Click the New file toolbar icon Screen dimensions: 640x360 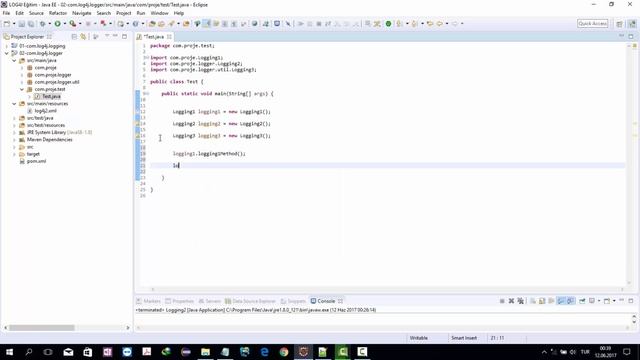pyautogui.click(x=7, y=24)
